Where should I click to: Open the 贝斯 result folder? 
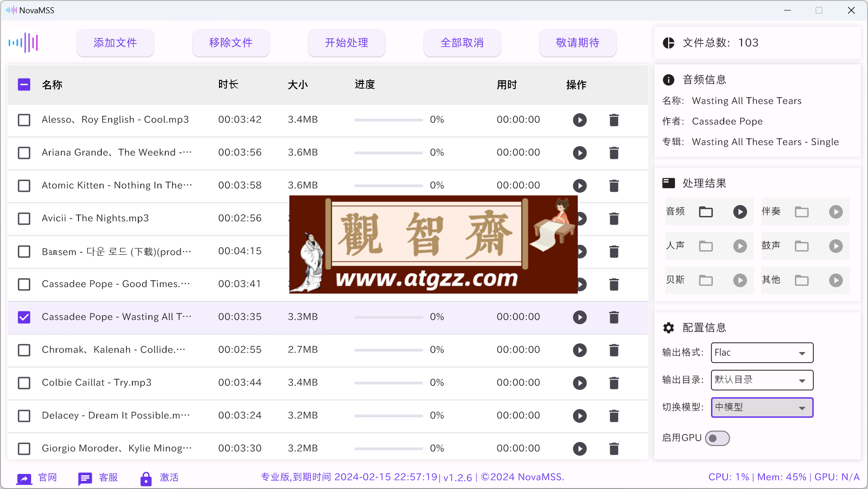point(706,280)
